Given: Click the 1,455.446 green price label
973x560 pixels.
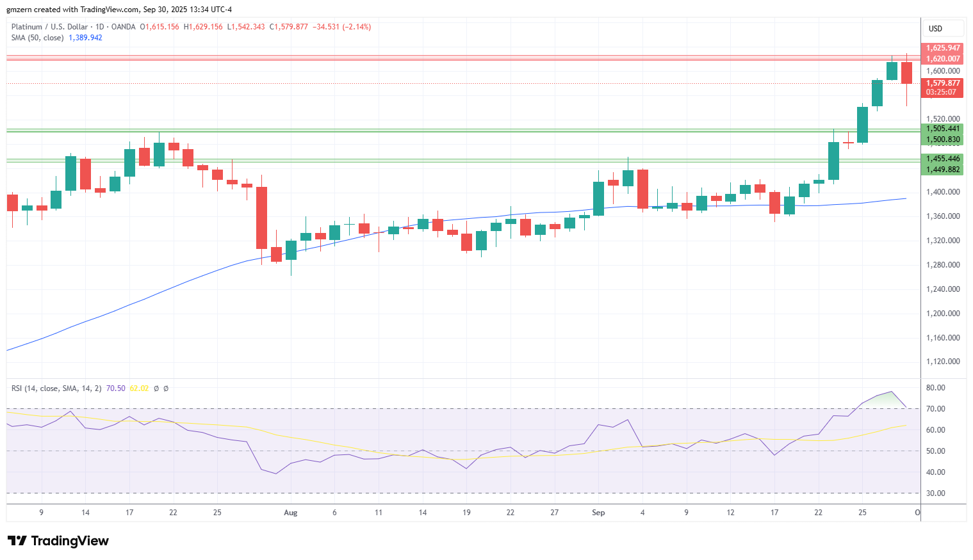Looking at the screenshot, I should click(943, 159).
